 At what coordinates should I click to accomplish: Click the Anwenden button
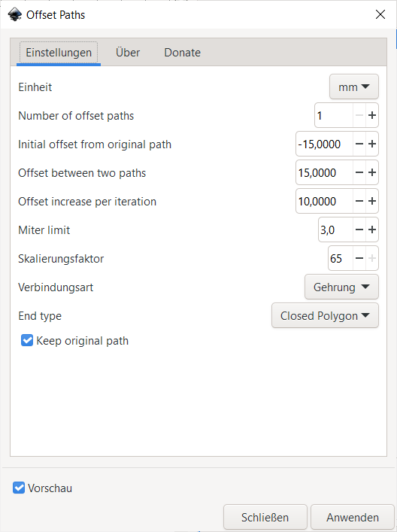(x=353, y=518)
